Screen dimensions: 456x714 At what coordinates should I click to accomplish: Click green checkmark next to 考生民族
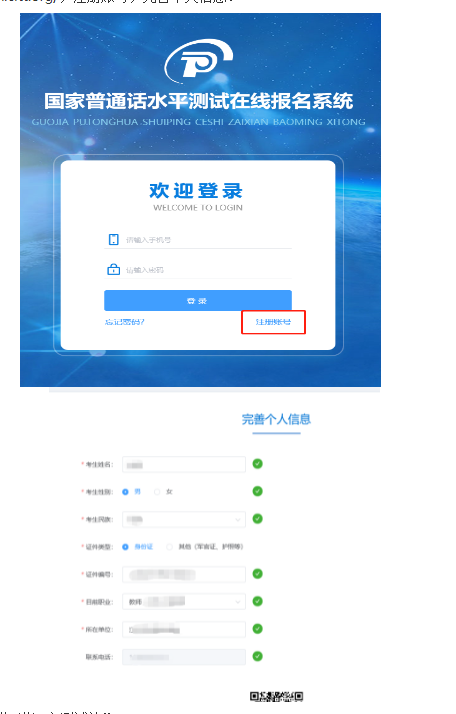click(x=257, y=519)
